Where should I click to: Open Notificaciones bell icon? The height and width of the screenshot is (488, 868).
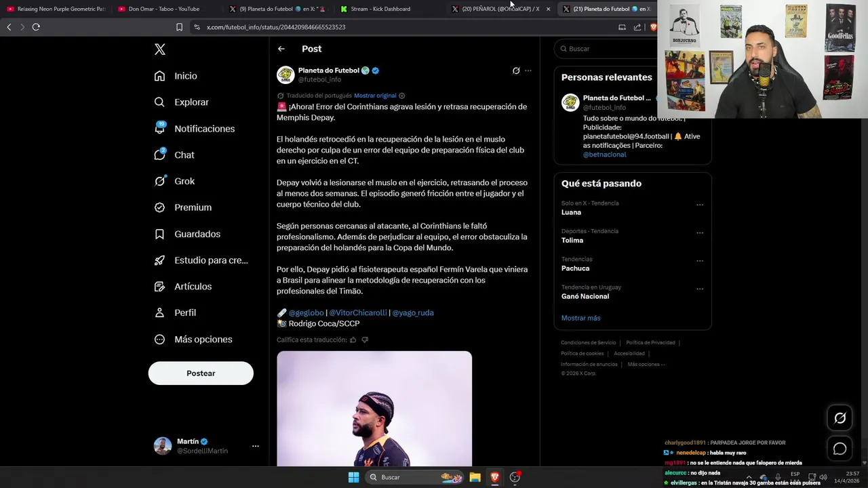(160, 128)
